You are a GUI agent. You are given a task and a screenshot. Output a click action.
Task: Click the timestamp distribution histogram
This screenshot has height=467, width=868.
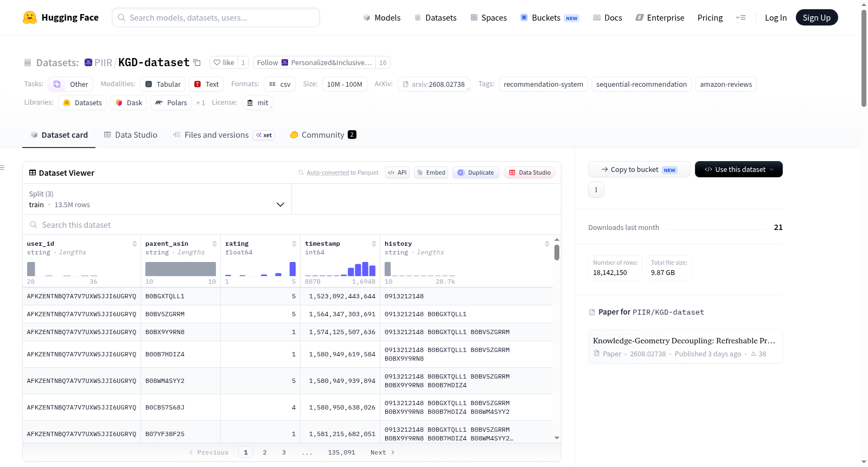340,269
